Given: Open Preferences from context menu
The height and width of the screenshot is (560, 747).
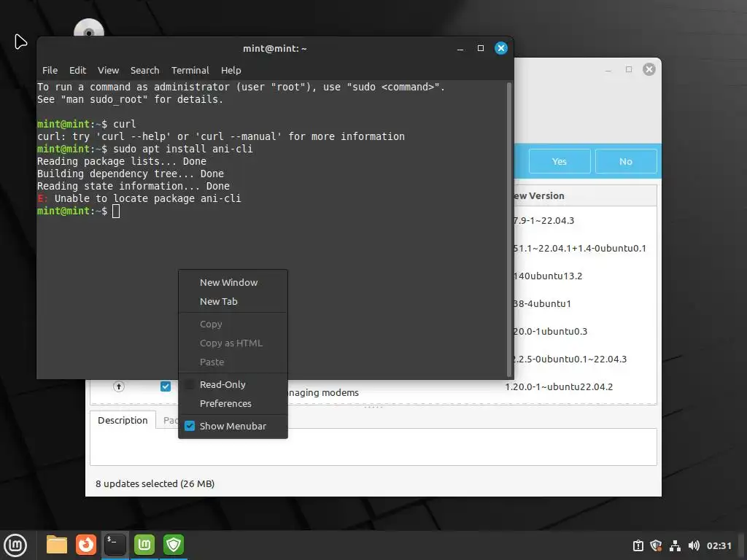Looking at the screenshot, I should tap(233, 403).
